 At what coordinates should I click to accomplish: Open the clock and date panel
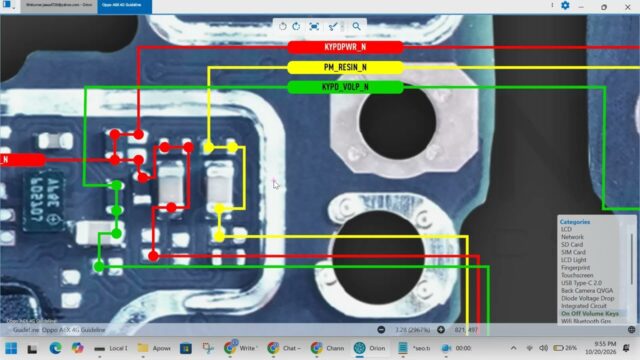point(600,348)
